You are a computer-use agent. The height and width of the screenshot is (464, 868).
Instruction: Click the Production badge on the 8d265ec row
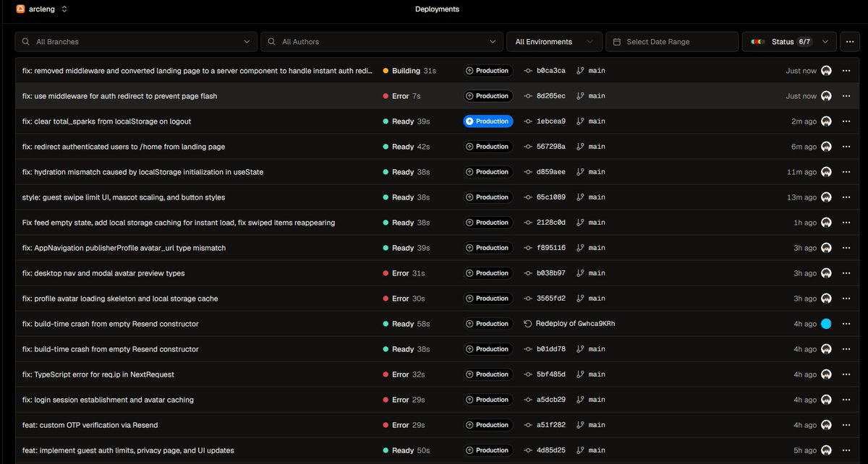pos(488,96)
